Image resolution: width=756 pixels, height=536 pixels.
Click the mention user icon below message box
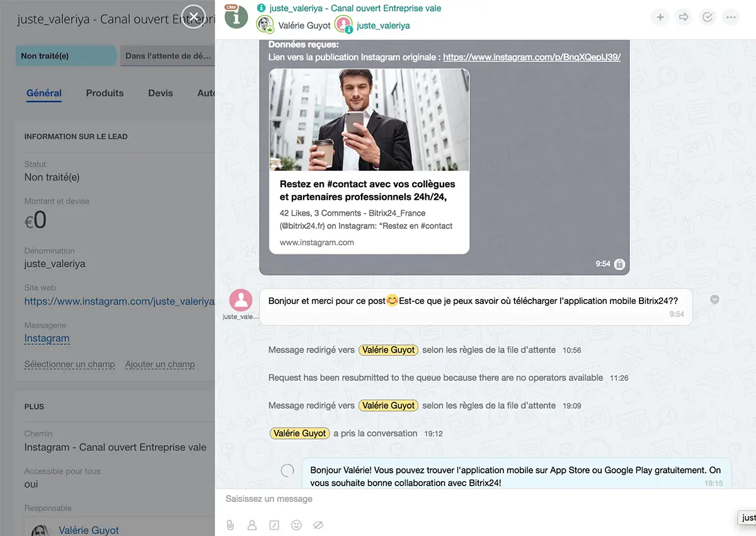coord(252,525)
